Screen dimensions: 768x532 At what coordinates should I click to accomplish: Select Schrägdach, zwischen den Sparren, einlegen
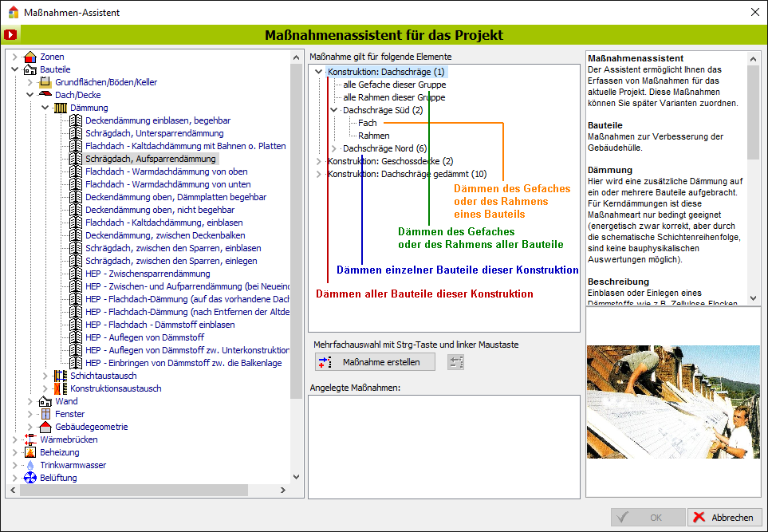pos(171,261)
